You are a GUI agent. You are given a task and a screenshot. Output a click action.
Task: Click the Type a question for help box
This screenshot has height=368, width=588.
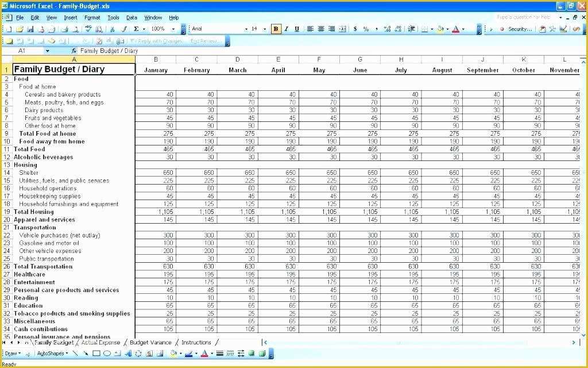[x=524, y=17]
